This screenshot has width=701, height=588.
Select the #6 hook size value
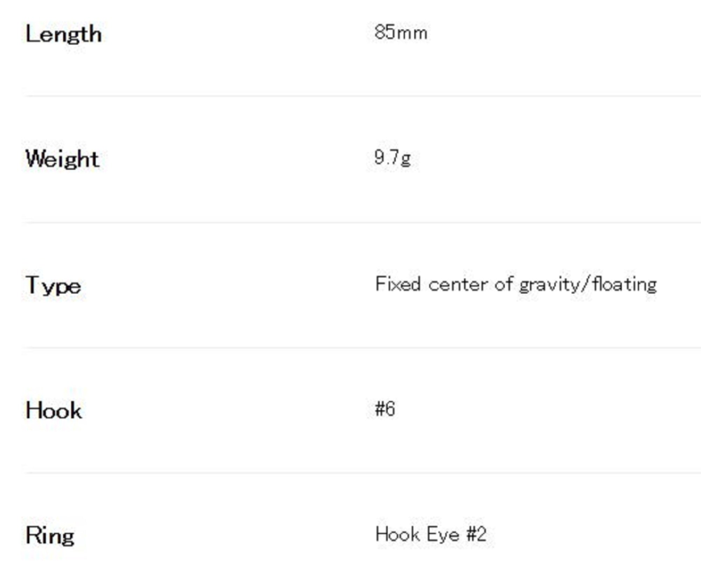point(385,409)
